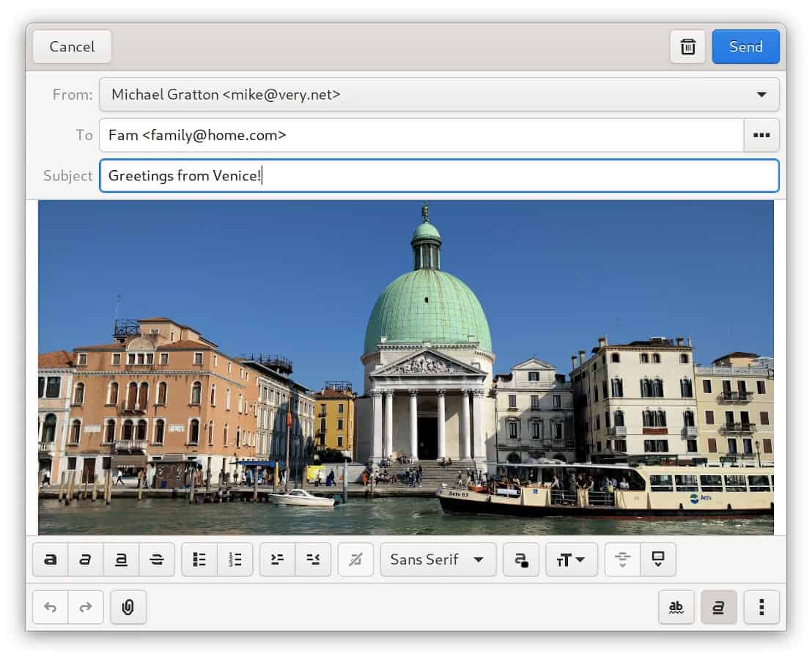The height and width of the screenshot is (660, 812).
Task: Insert an image into message
Action: point(658,560)
